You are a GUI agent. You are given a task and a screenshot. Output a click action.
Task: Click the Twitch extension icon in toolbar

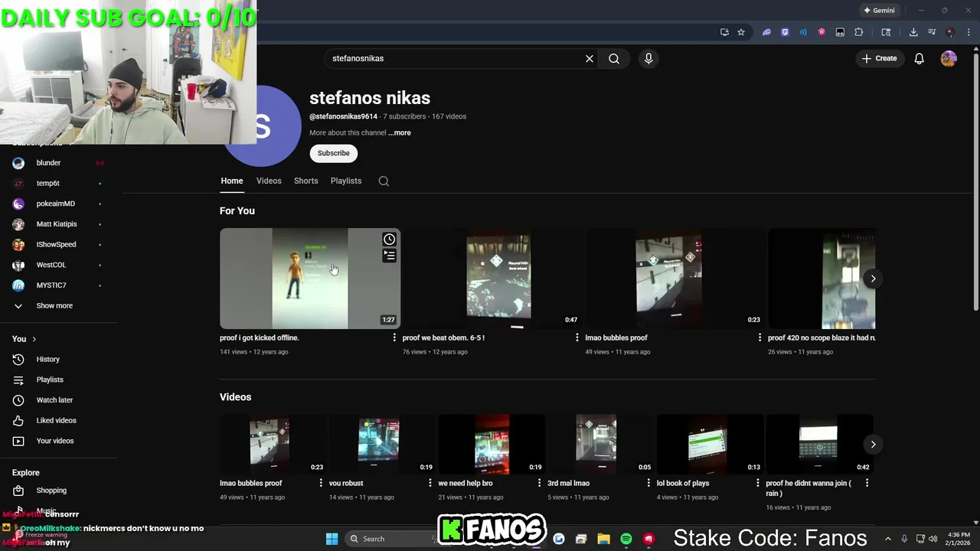pyautogui.click(x=785, y=32)
